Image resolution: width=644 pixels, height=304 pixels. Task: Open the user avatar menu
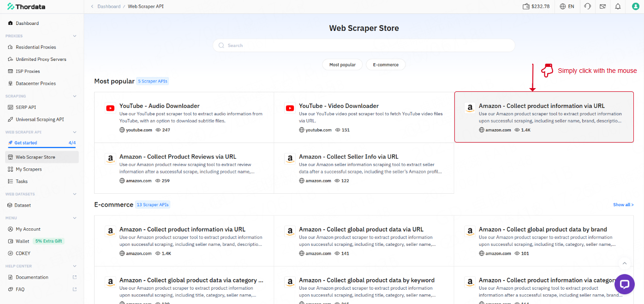coord(635,6)
